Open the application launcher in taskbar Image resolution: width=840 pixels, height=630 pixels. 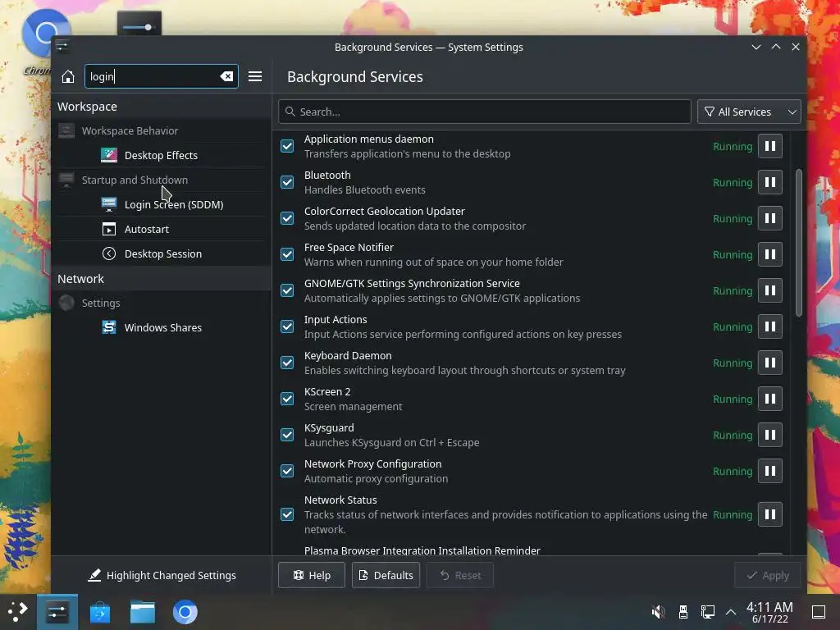pyautogui.click(x=18, y=611)
